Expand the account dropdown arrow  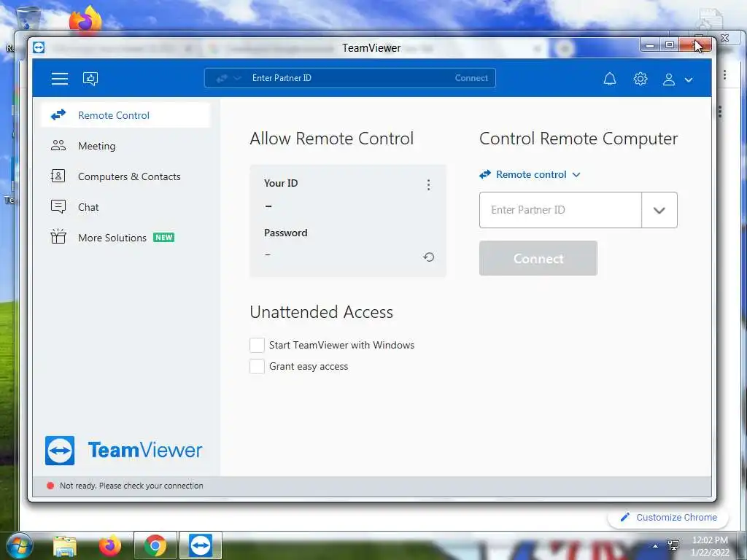689,80
